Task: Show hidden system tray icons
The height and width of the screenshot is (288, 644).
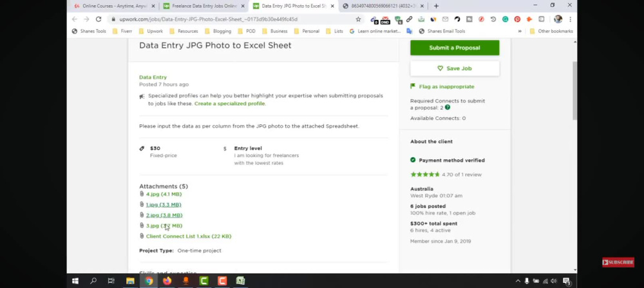Action: (518, 281)
